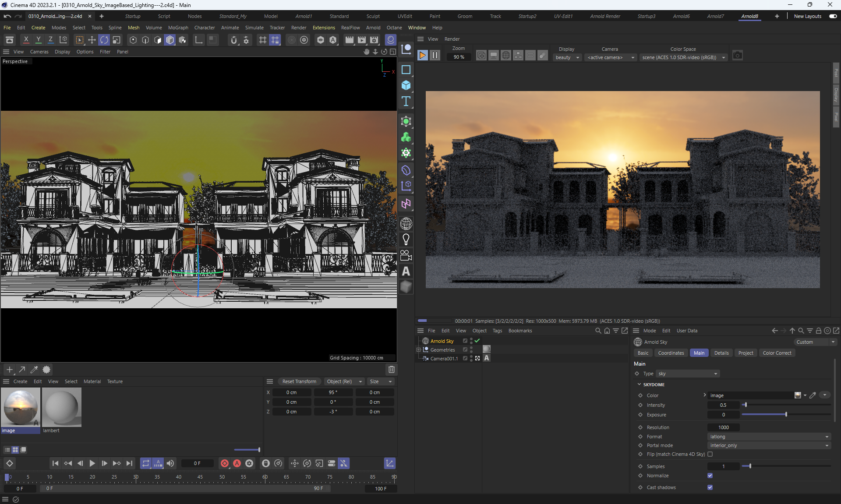This screenshot has width=841, height=504.
Task: Select the Move tool icon
Action: click(x=92, y=40)
